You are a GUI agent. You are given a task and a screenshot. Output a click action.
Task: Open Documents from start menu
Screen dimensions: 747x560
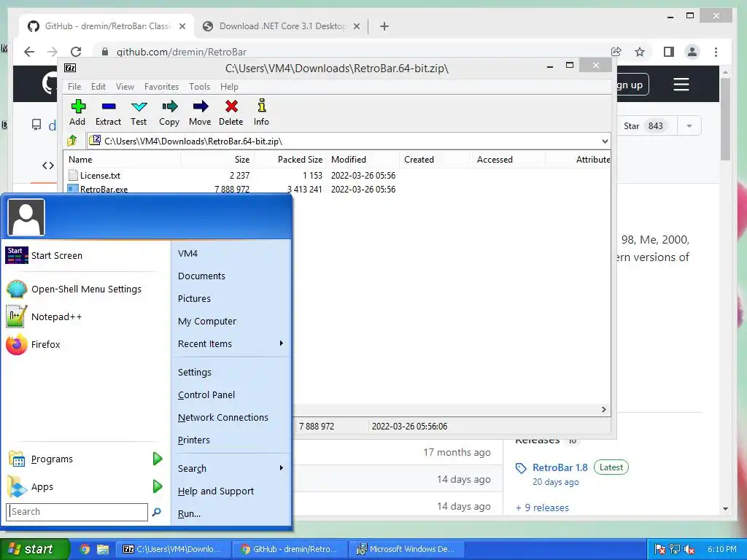[201, 276]
